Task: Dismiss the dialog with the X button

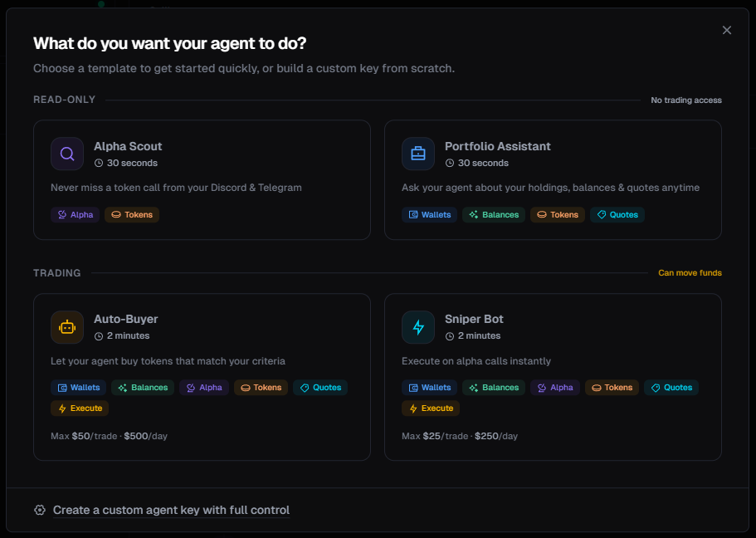Action: [727, 30]
